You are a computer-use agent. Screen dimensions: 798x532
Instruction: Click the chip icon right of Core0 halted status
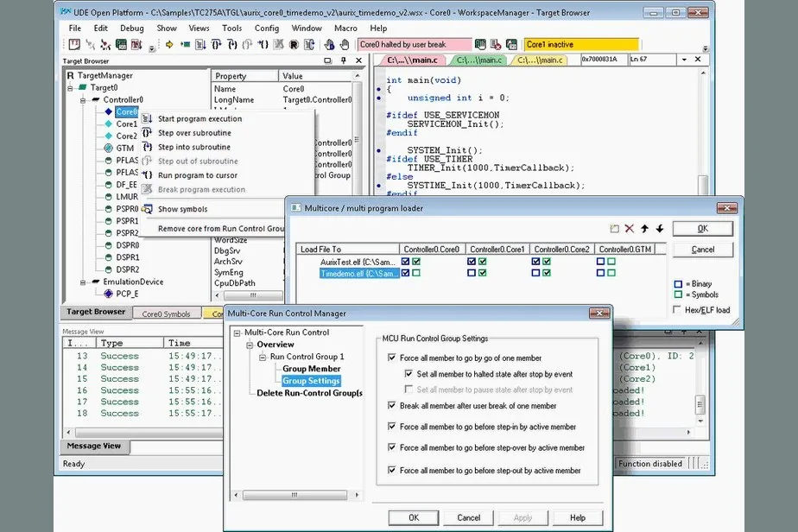pos(480,45)
